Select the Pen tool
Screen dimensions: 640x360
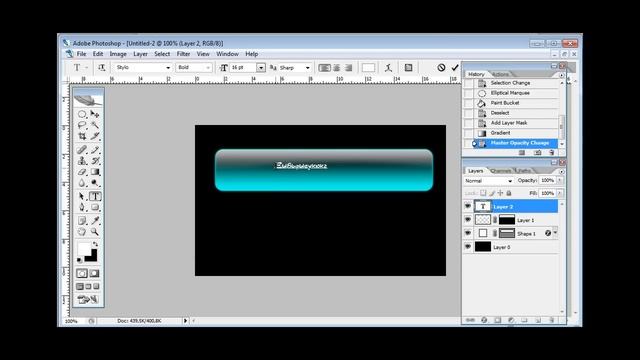click(x=82, y=207)
